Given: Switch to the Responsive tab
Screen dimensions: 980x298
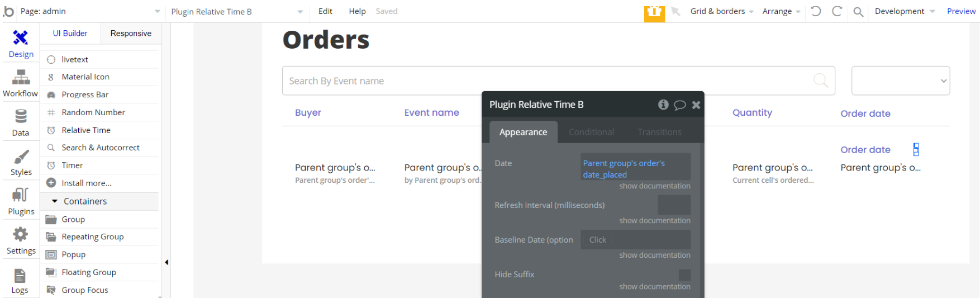Looking at the screenshot, I should pyautogui.click(x=131, y=34).
